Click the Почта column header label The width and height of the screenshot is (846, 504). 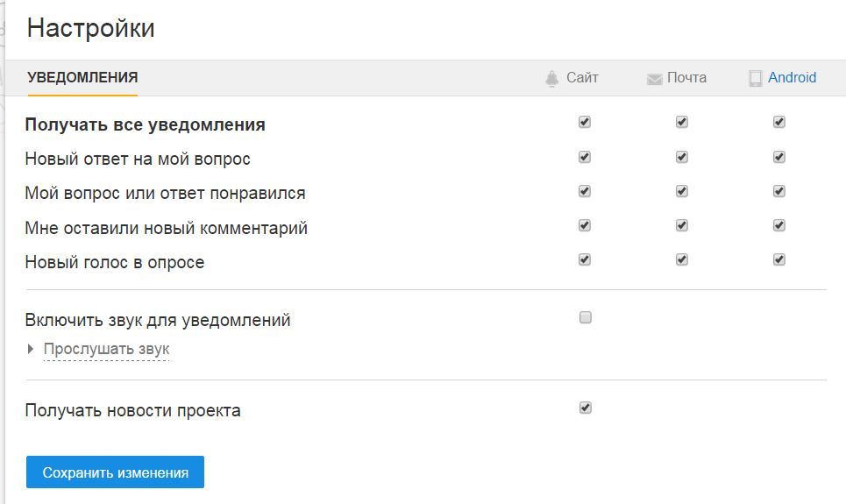coord(686,78)
